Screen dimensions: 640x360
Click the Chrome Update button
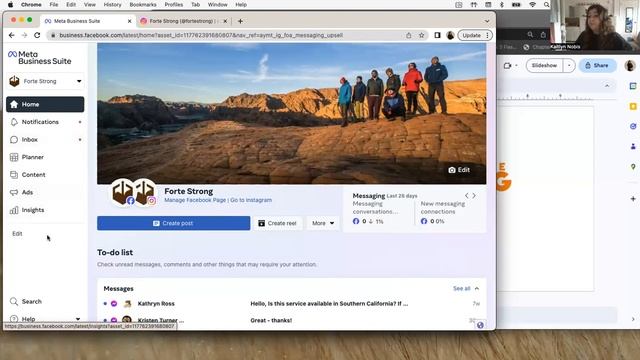[475, 36]
